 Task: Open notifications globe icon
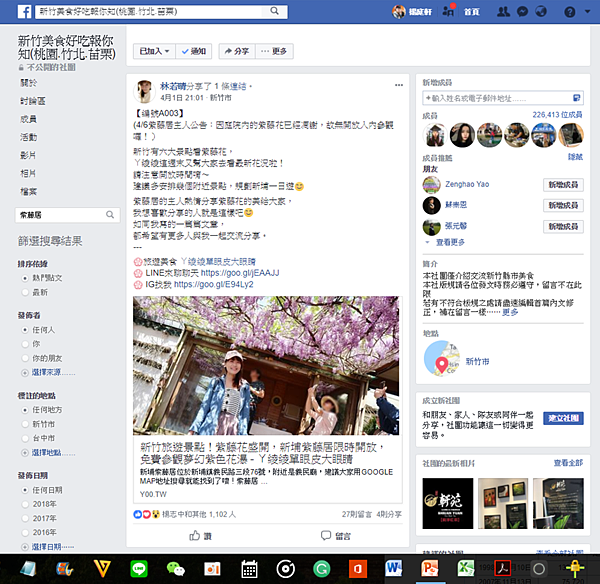click(541, 12)
